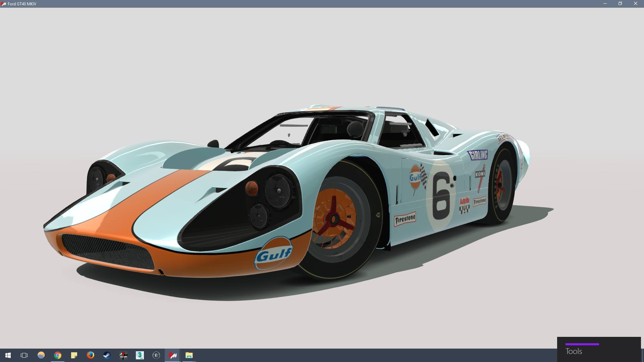Open Firefox from the taskbar
Viewport: 644px width, 362px height.
[90, 355]
